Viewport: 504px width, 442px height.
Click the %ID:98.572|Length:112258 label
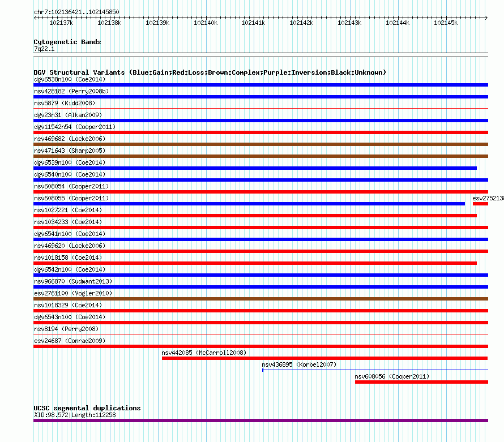tap(75, 415)
